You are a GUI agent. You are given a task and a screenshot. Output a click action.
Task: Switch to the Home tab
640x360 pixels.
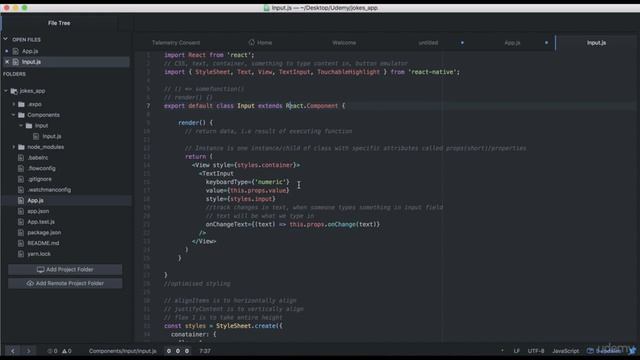[260, 42]
